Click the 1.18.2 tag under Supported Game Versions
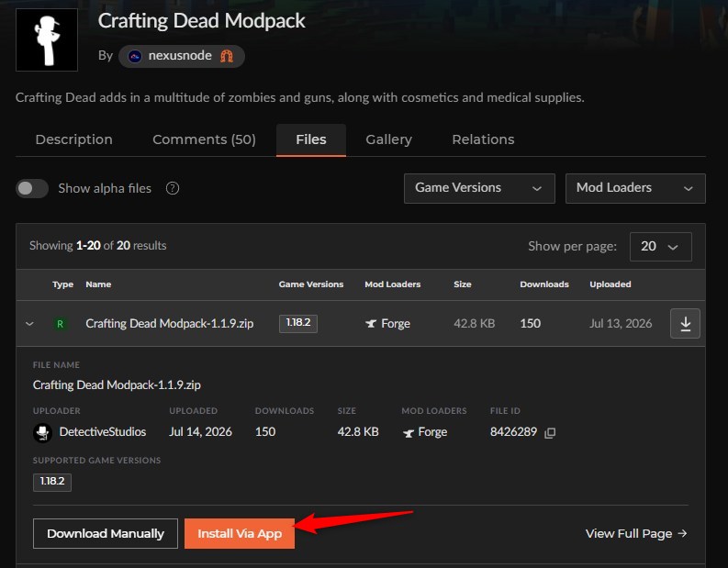This screenshot has height=568, width=728. point(52,482)
